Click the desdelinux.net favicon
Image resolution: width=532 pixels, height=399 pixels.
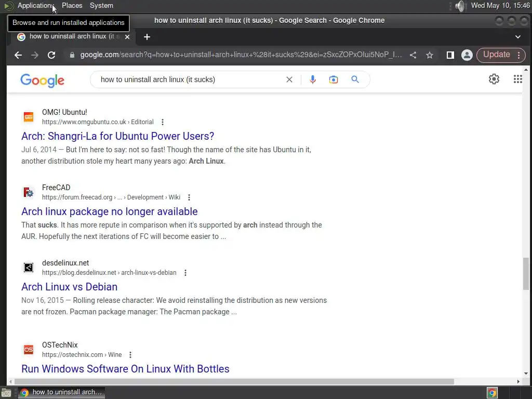29,268
